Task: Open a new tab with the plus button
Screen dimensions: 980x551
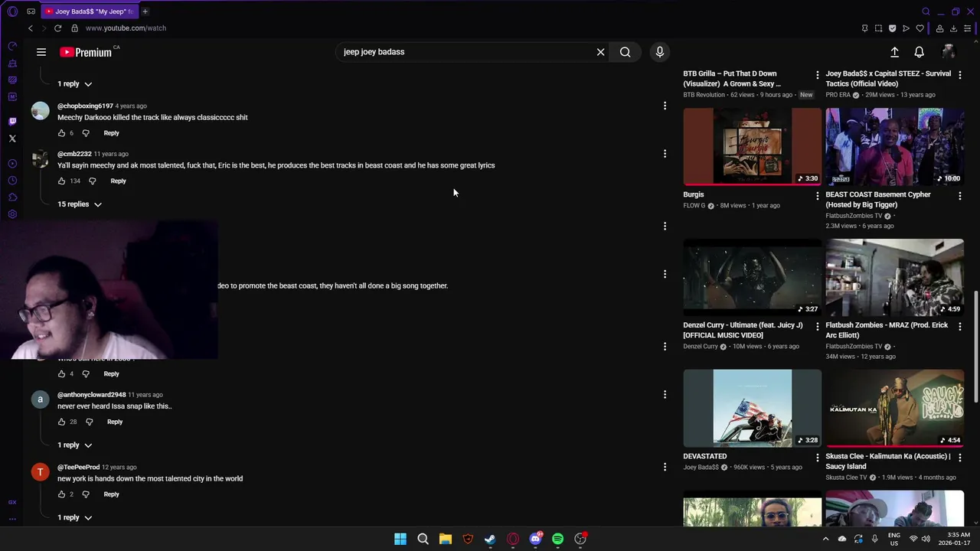Action: tap(145, 11)
